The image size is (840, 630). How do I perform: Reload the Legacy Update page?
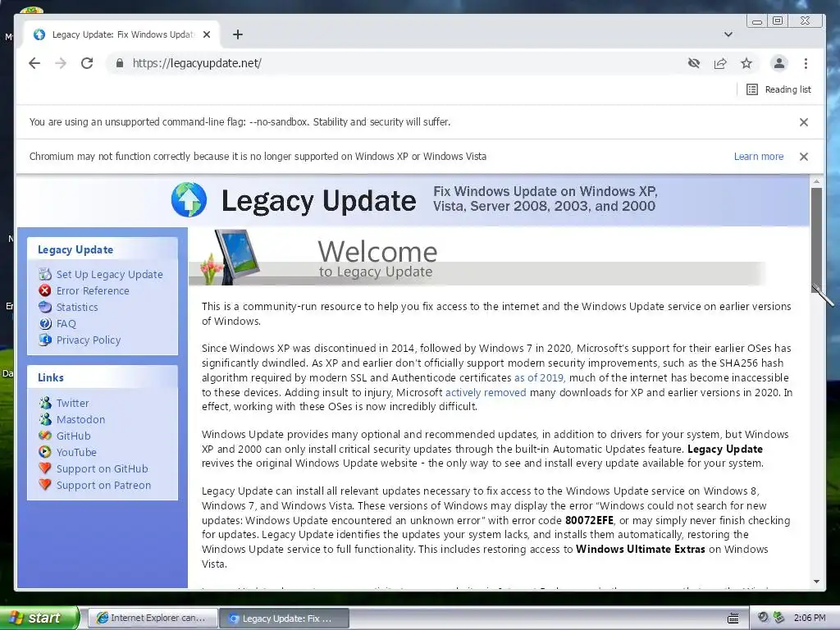pos(87,63)
